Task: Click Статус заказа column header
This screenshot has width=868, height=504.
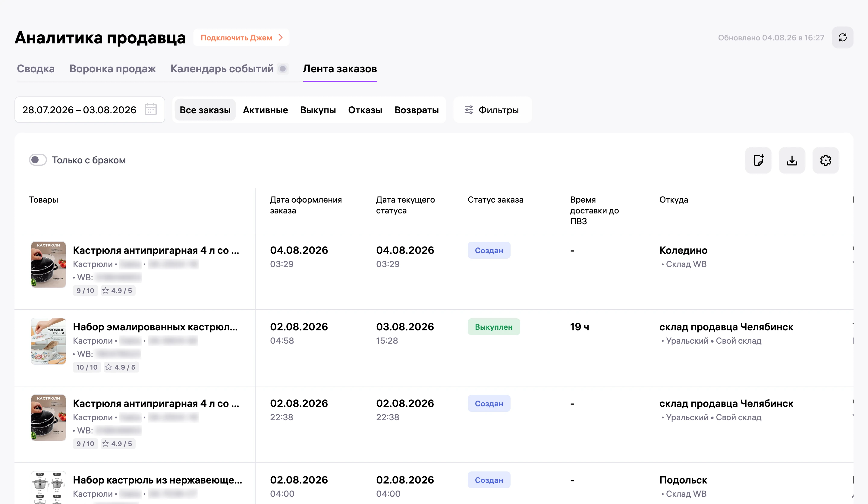Action: (496, 200)
